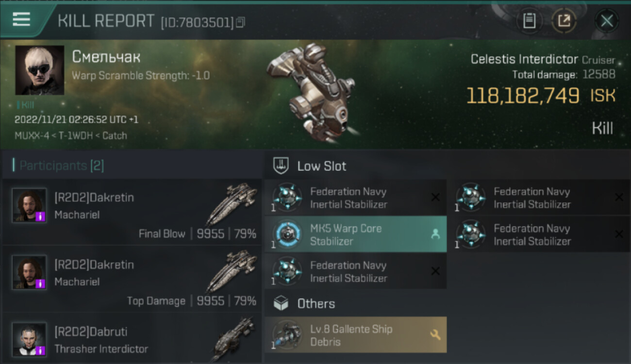
Task: Open Dakretin's Top Damage participant entry
Action: (132, 279)
